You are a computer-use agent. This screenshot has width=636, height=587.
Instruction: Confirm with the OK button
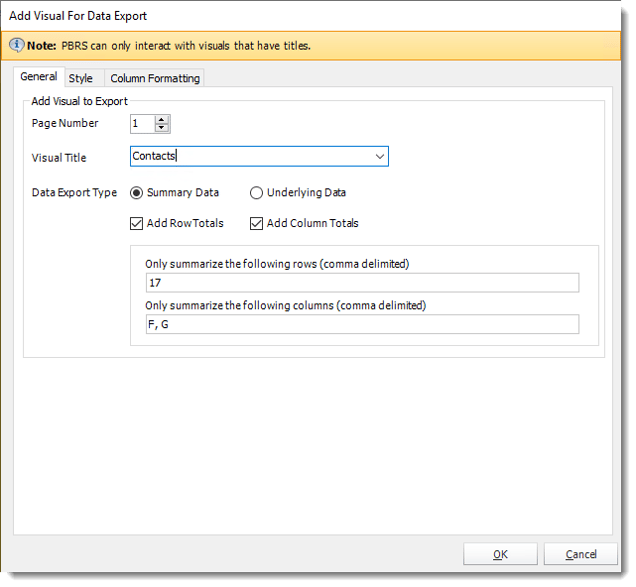[x=500, y=554]
